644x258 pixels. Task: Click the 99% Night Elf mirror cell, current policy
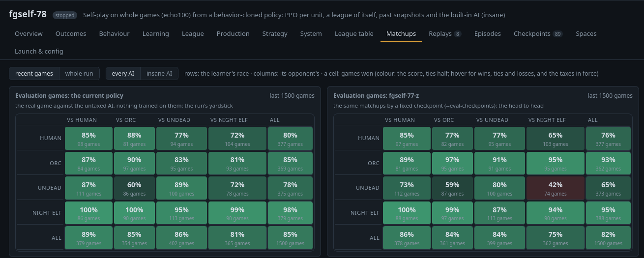[237, 213]
